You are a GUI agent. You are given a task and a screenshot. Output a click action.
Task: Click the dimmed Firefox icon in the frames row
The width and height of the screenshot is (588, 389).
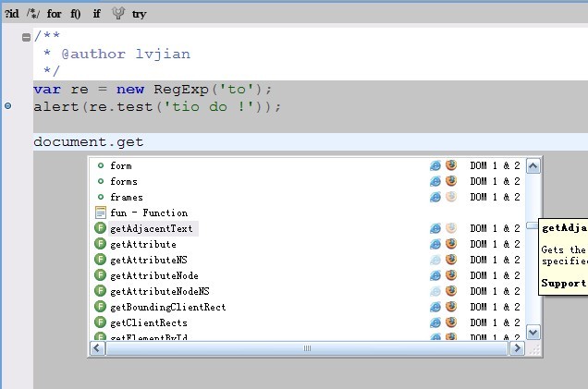point(451,197)
